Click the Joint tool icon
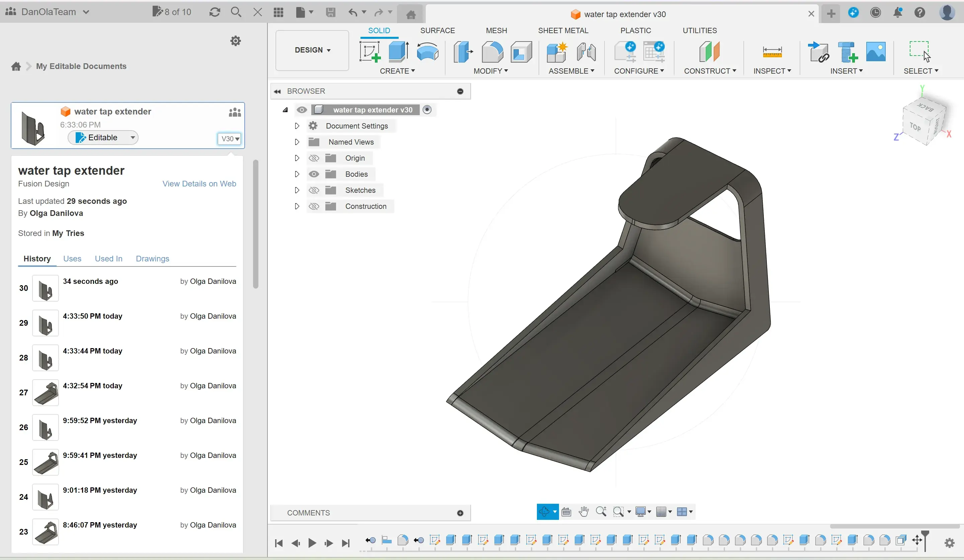This screenshot has height=560, width=964. pyautogui.click(x=586, y=52)
